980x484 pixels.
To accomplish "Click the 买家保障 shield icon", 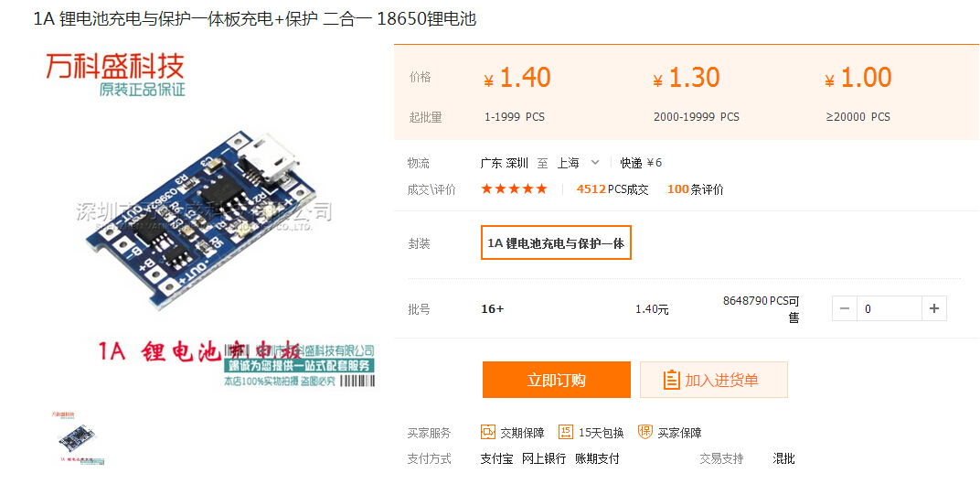I will [645, 432].
